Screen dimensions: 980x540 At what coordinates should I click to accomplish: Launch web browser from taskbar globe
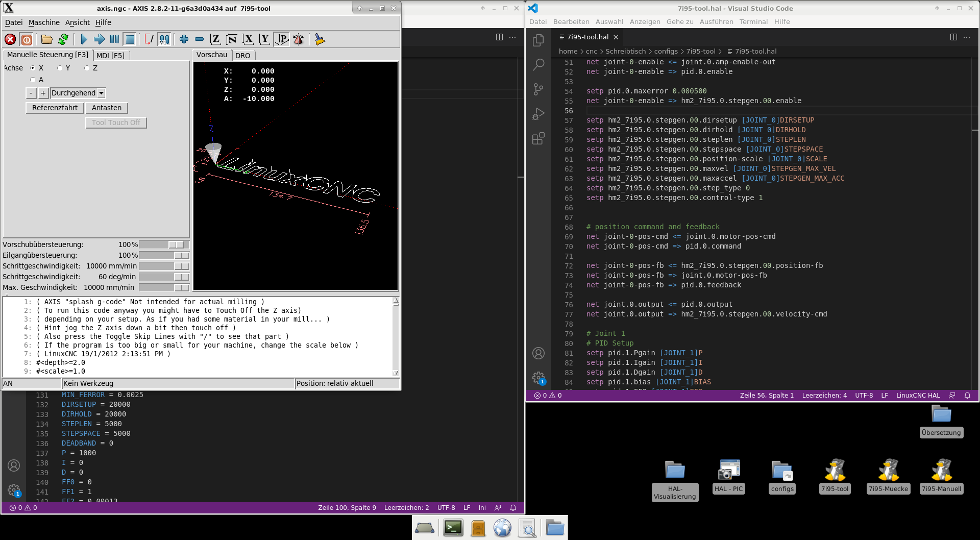[x=502, y=528]
